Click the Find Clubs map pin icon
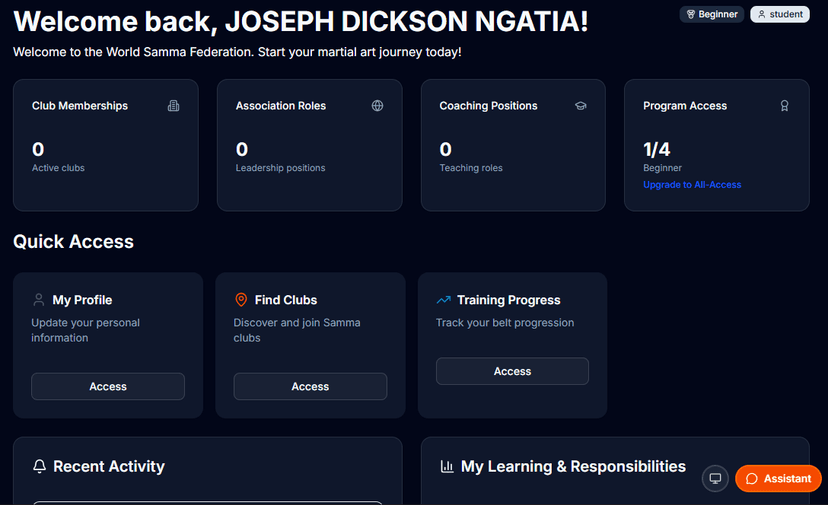Image resolution: width=828 pixels, height=505 pixels. (x=241, y=300)
